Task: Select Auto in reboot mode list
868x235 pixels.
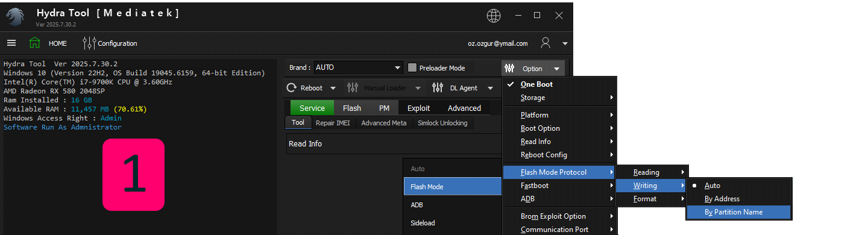Action: pos(453,169)
